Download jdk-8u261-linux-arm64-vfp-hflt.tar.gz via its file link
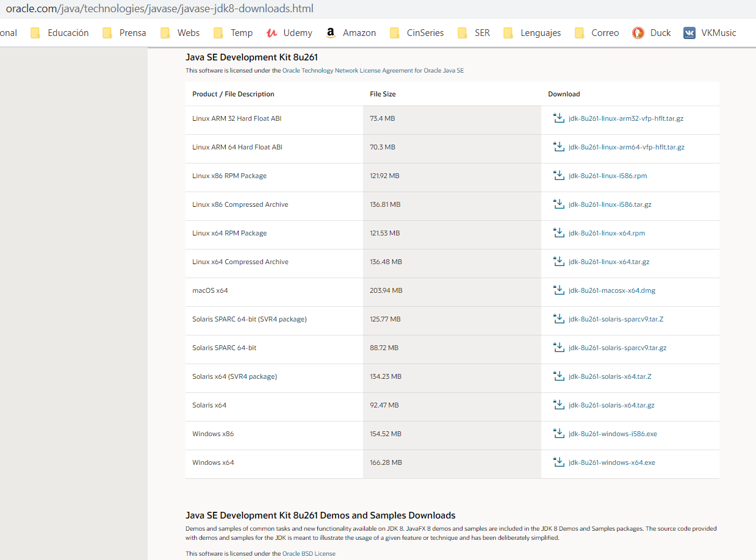This screenshot has height=560, width=756. coord(627,146)
